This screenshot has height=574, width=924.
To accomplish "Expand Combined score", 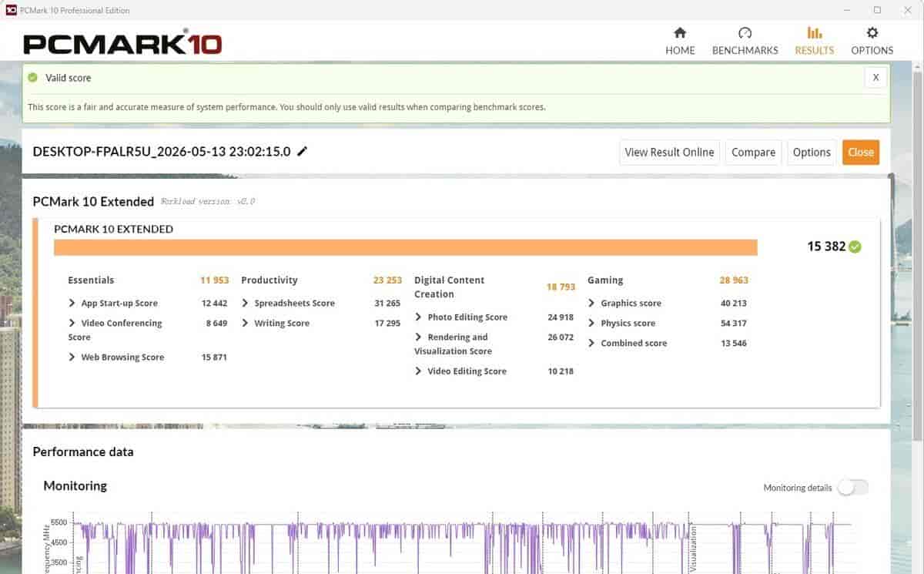I will click(592, 344).
